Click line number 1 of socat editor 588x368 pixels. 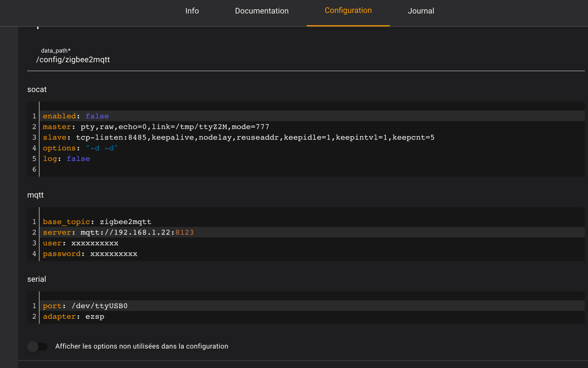tap(34, 116)
